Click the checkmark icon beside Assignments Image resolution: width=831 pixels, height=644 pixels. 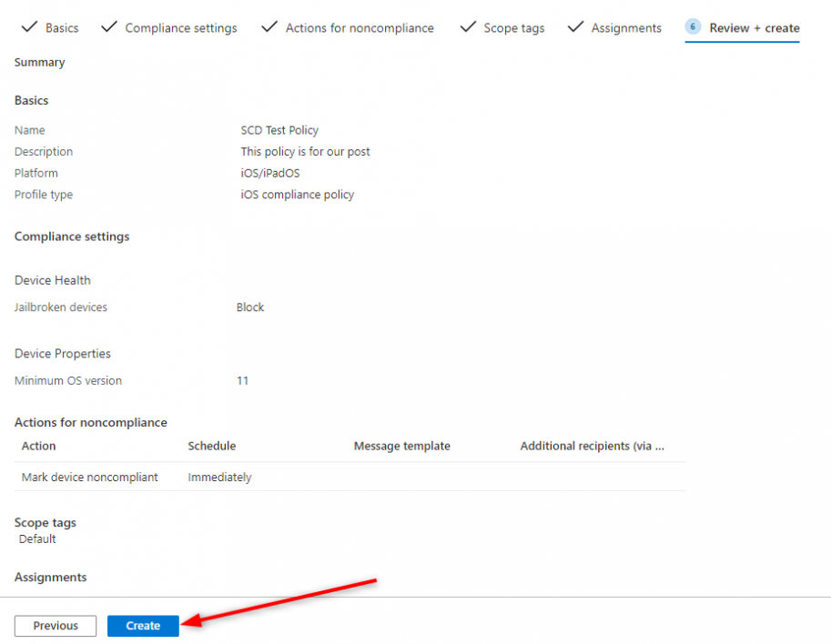coord(575,27)
